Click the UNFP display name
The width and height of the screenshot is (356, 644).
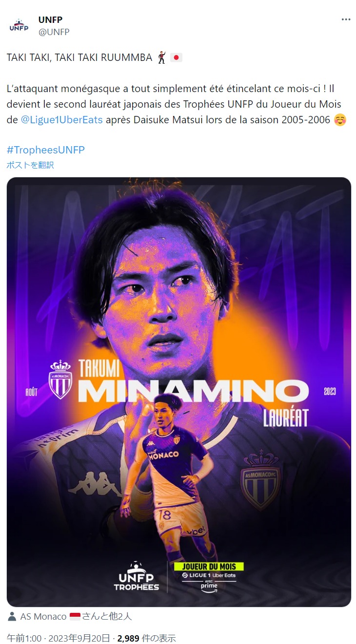click(x=50, y=20)
